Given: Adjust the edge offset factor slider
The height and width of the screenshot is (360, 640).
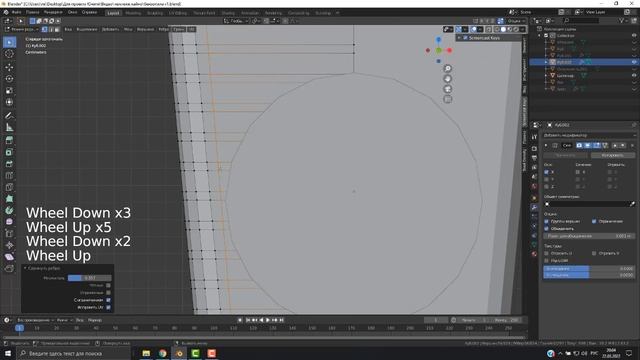Looking at the screenshot, I should click(89, 278).
